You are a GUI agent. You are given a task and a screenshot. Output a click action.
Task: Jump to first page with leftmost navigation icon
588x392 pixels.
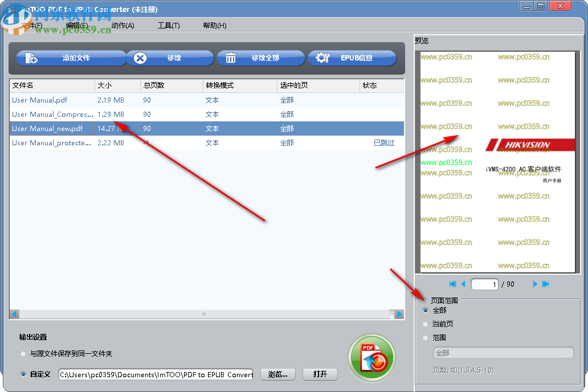pyautogui.click(x=452, y=284)
